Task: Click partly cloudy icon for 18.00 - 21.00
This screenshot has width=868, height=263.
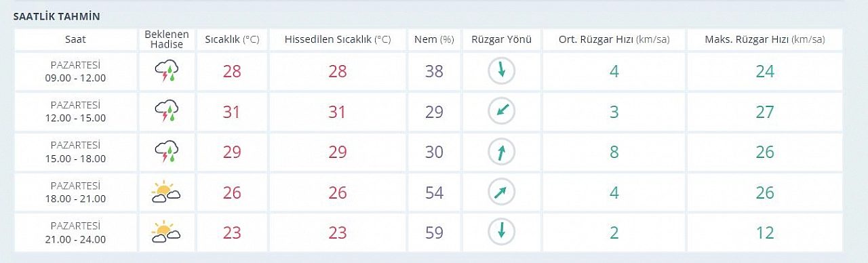Action: (x=166, y=193)
